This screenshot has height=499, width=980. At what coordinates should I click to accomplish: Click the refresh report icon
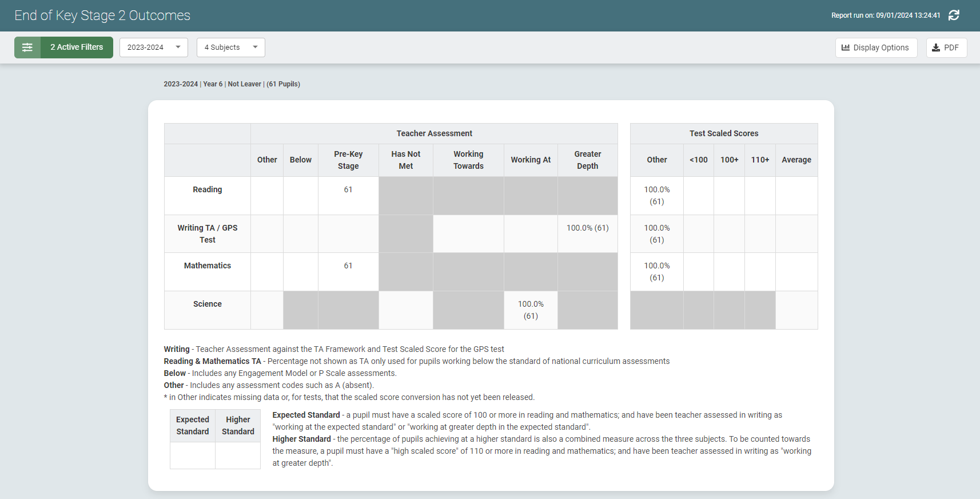[954, 15]
